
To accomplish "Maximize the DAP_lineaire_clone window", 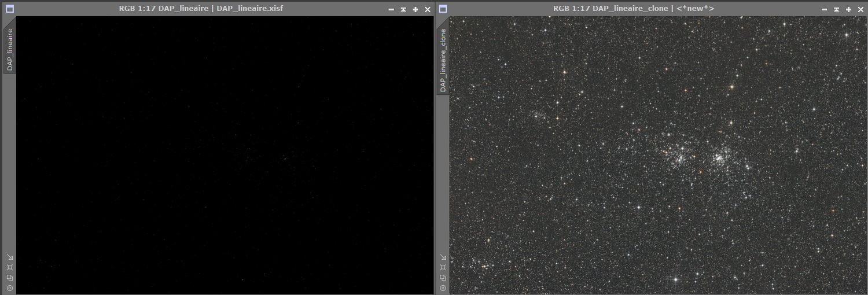I will (x=849, y=9).
